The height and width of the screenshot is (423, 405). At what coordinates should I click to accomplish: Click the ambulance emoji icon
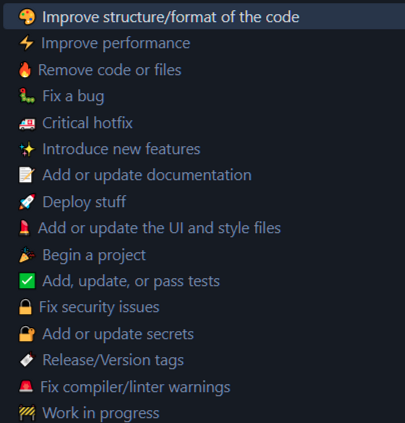click(27, 123)
